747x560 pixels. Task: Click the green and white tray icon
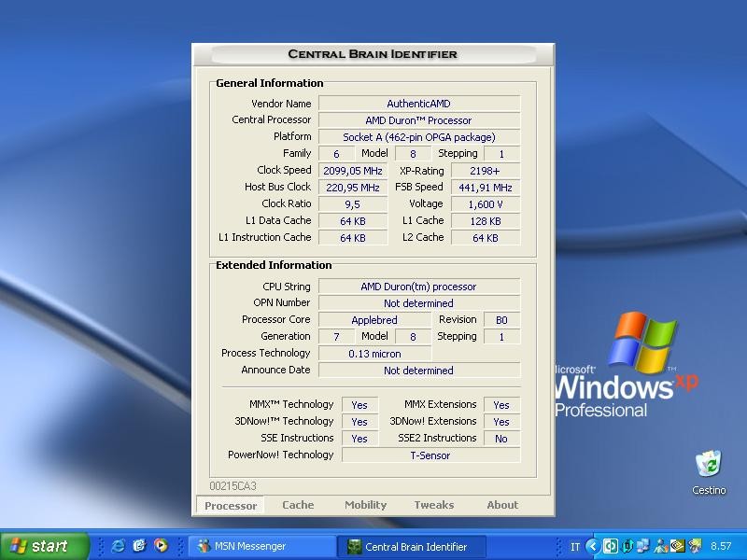point(611,546)
